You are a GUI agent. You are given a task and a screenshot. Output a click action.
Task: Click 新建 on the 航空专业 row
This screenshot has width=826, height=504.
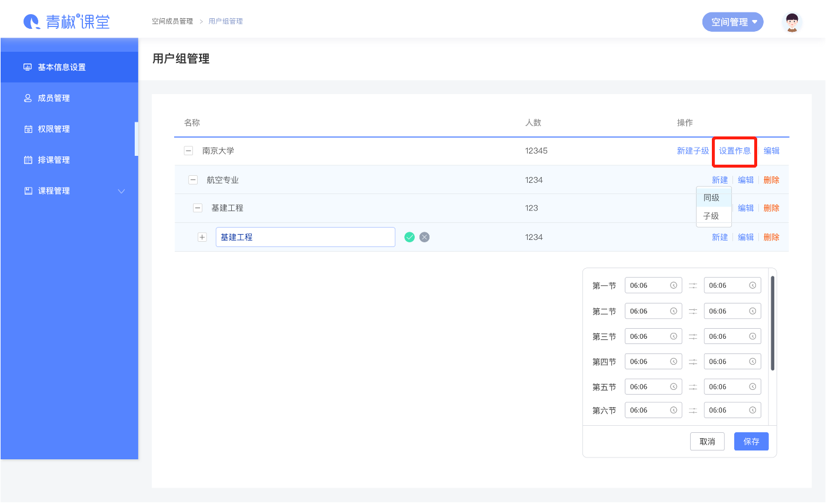point(720,180)
